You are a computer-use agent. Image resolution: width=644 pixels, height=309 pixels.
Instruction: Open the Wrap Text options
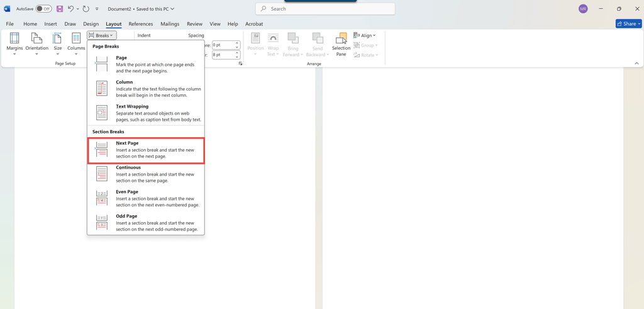pyautogui.click(x=273, y=45)
